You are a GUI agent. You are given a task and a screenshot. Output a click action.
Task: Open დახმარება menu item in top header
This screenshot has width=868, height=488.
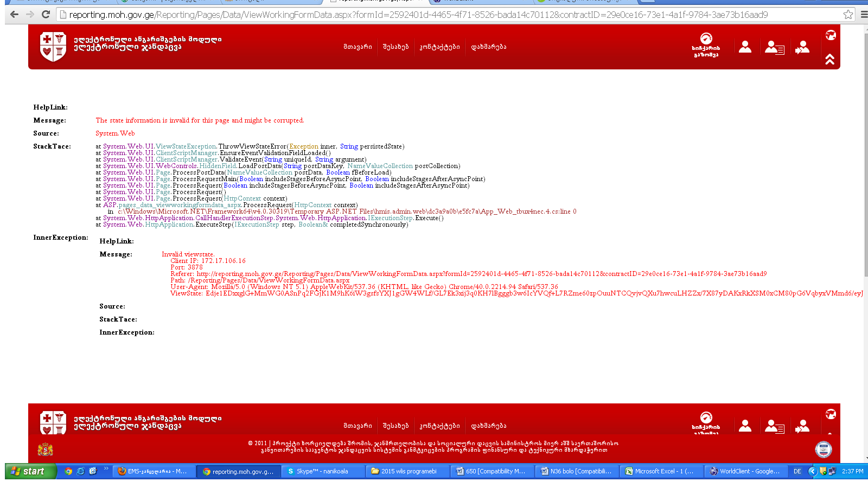click(x=488, y=47)
